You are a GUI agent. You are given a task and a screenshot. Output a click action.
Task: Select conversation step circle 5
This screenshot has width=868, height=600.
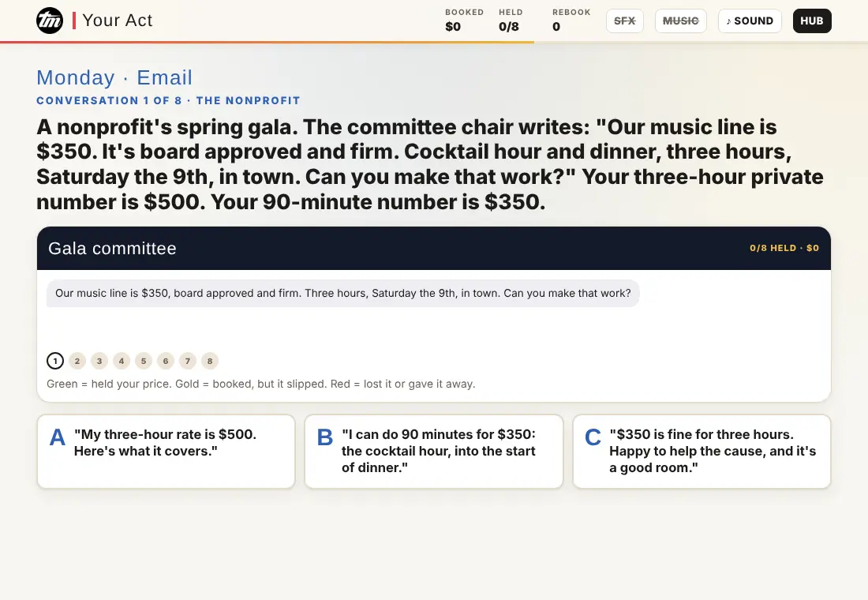tap(144, 361)
